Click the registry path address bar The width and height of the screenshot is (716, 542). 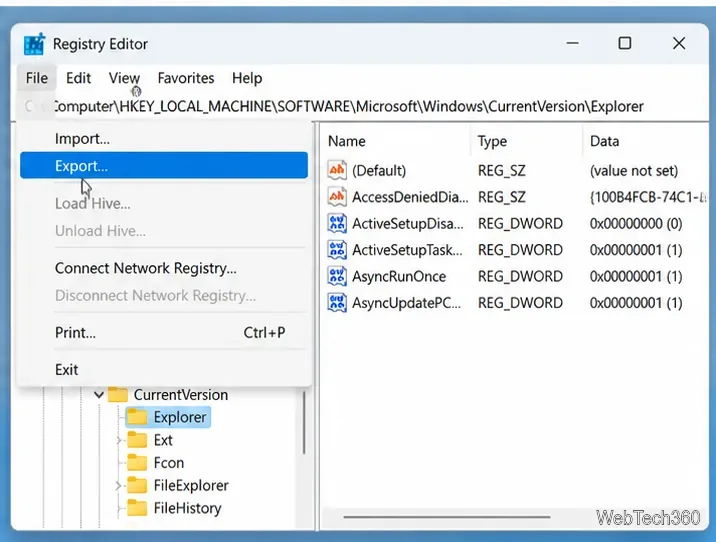[361, 106]
